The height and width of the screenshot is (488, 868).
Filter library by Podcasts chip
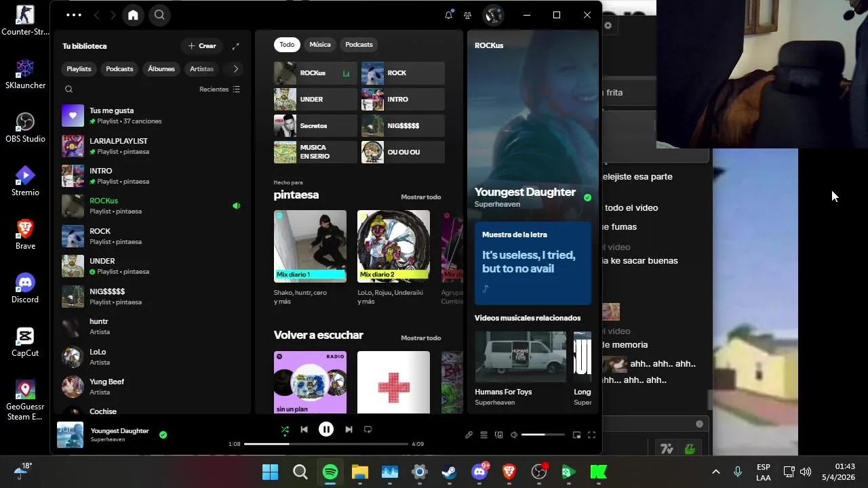(x=119, y=69)
